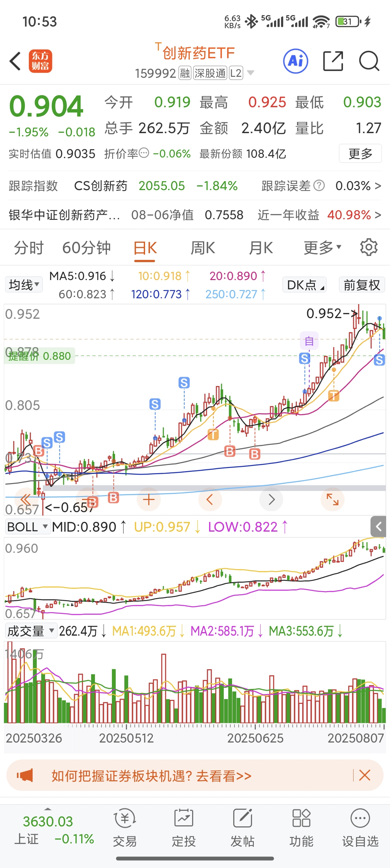The height and width of the screenshot is (868, 390).
Task: Tap the 深股通 badge
Action: tap(210, 73)
